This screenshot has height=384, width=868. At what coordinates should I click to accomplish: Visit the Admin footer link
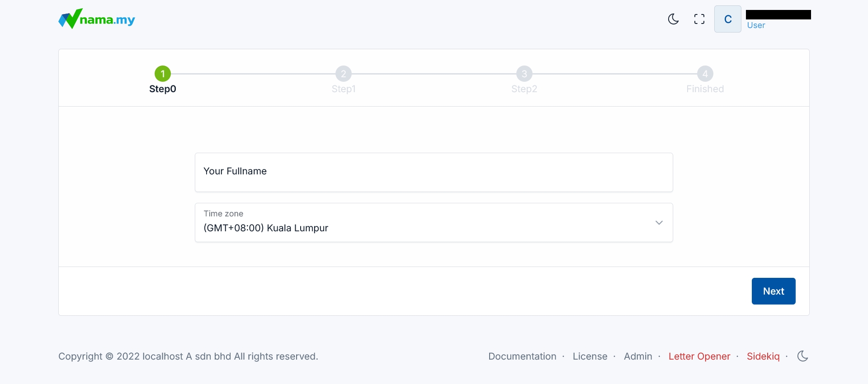point(638,356)
